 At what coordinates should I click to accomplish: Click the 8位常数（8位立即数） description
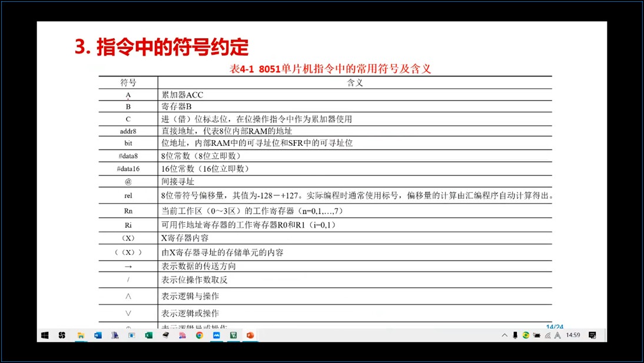click(200, 156)
